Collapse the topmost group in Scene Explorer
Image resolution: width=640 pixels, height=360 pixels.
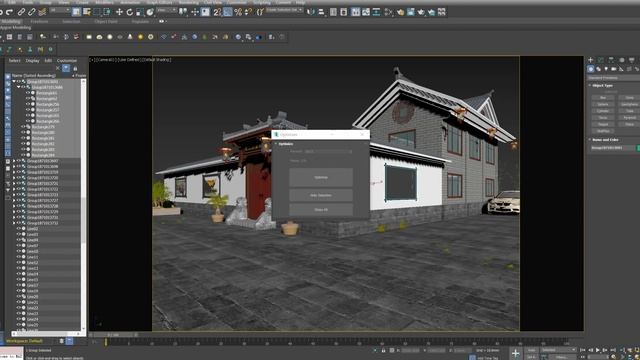[14, 82]
